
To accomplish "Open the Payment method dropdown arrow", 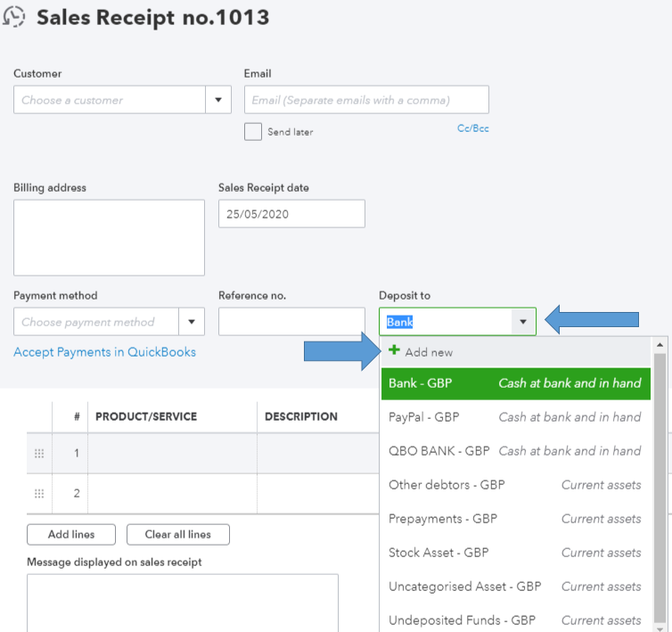I will pyautogui.click(x=192, y=322).
